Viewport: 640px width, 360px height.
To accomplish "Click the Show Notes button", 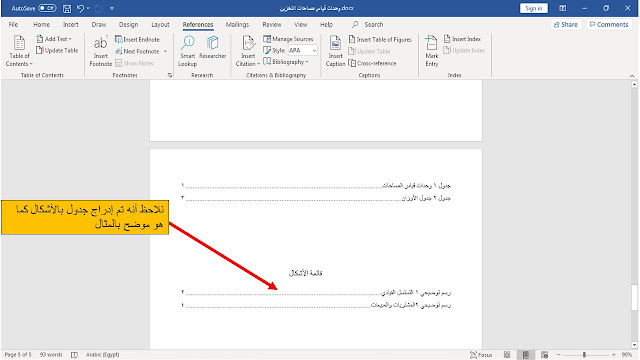I will click(x=134, y=63).
